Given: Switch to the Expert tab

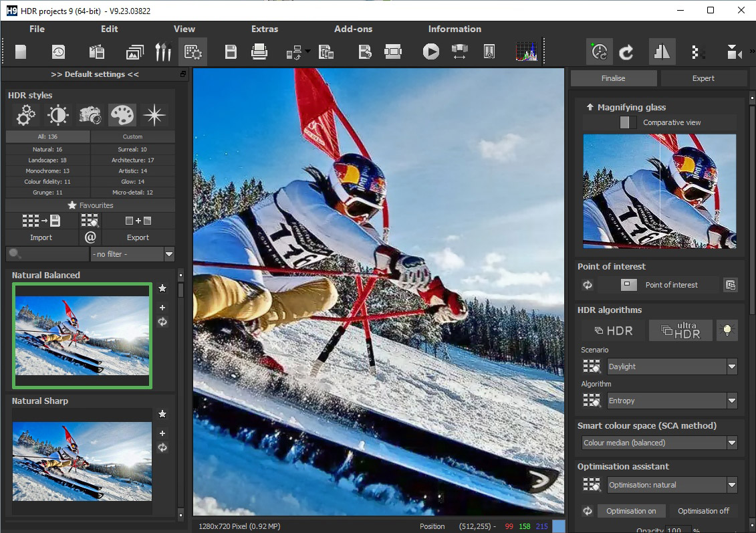Looking at the screenshot, I should tap(703, 78).
